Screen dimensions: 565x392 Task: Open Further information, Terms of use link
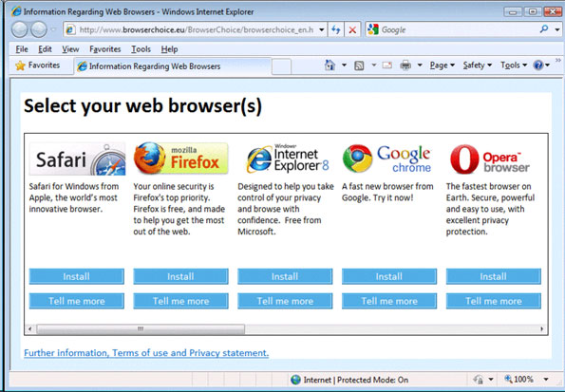point(146,353)
